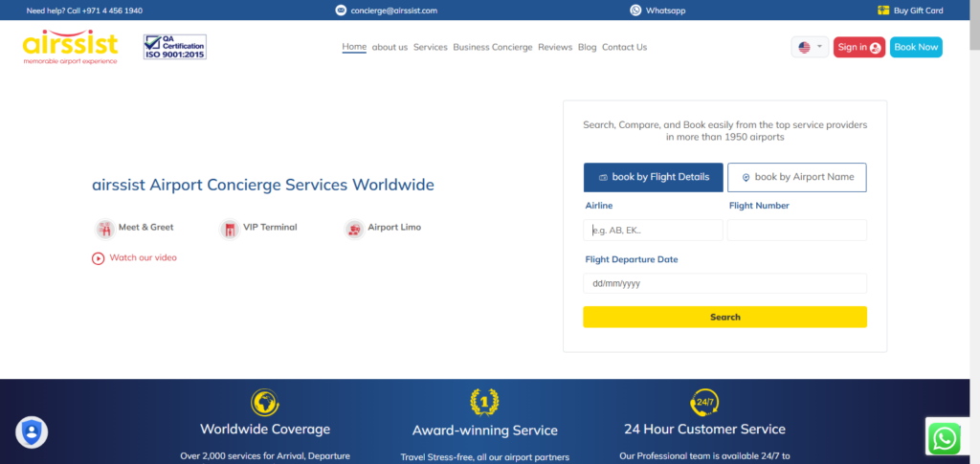This screenshot has height=464, width=980.
Task: Click the email envelope icon in top bar
Action: point(341,10)
